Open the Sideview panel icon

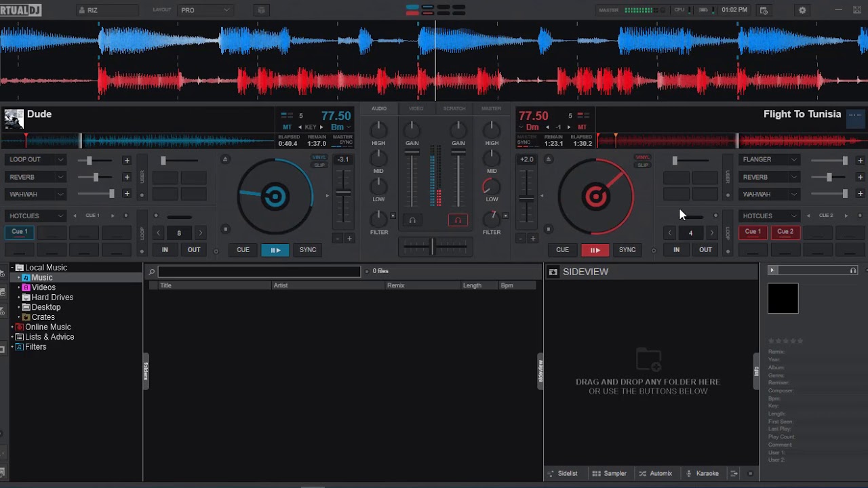click(553, 272)
